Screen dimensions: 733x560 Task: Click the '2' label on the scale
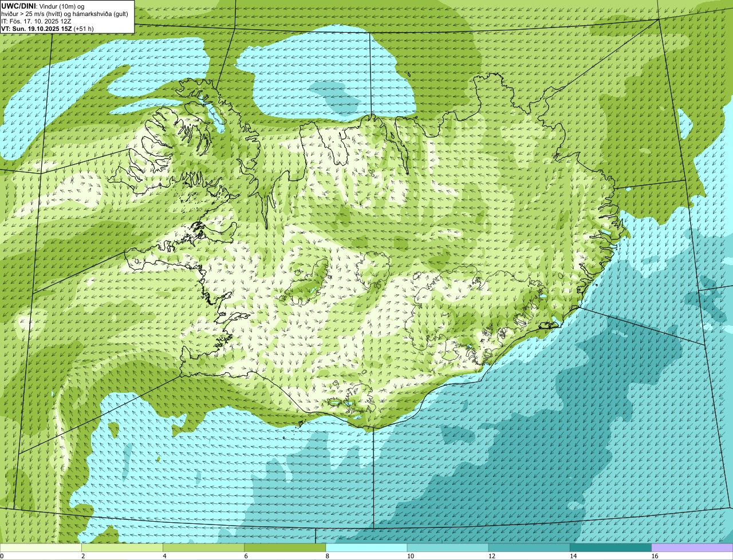coord(83,556)
